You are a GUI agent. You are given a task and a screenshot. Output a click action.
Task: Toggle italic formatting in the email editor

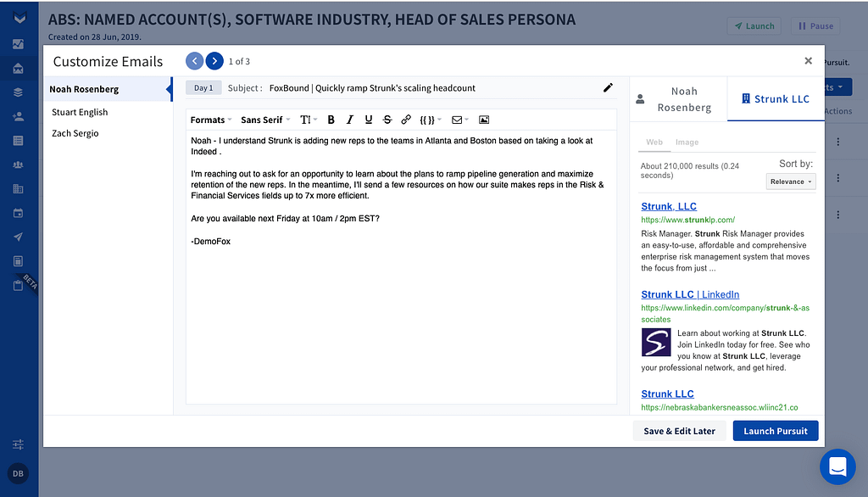pos(350,120)
